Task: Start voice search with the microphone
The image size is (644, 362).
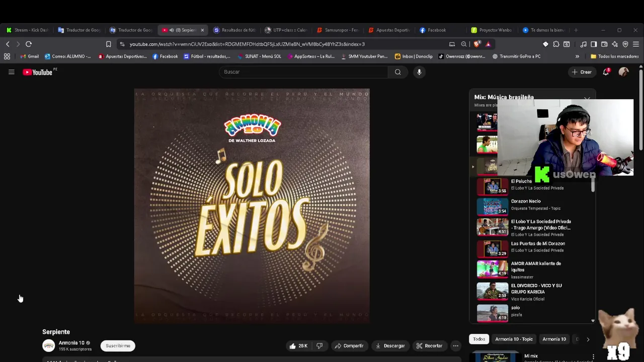Action: [419, 72]
